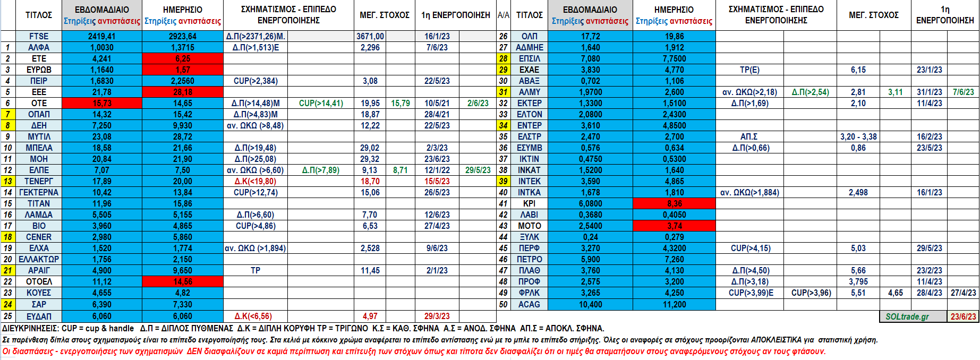Screen dimensions: 980x360
Task: Select the ΕΛΛΑΚΤΩΡ ticker cell
Action: click(x=39, y=259)
